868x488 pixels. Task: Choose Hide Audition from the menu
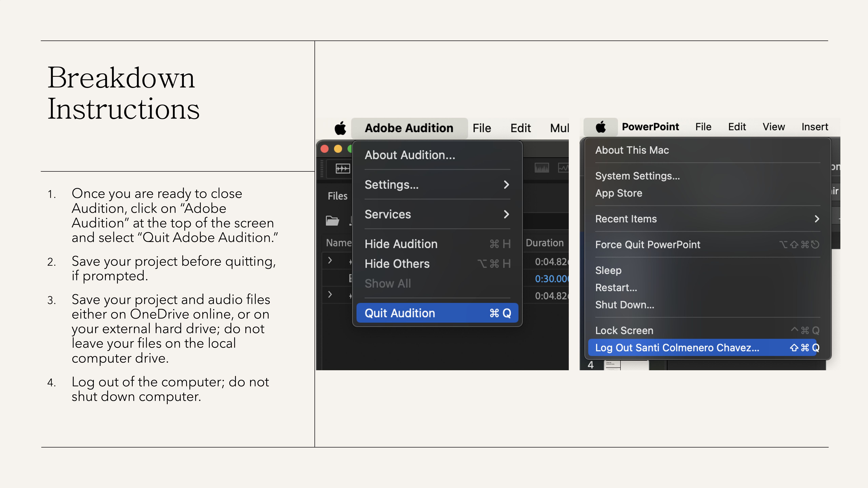[437, 244]
